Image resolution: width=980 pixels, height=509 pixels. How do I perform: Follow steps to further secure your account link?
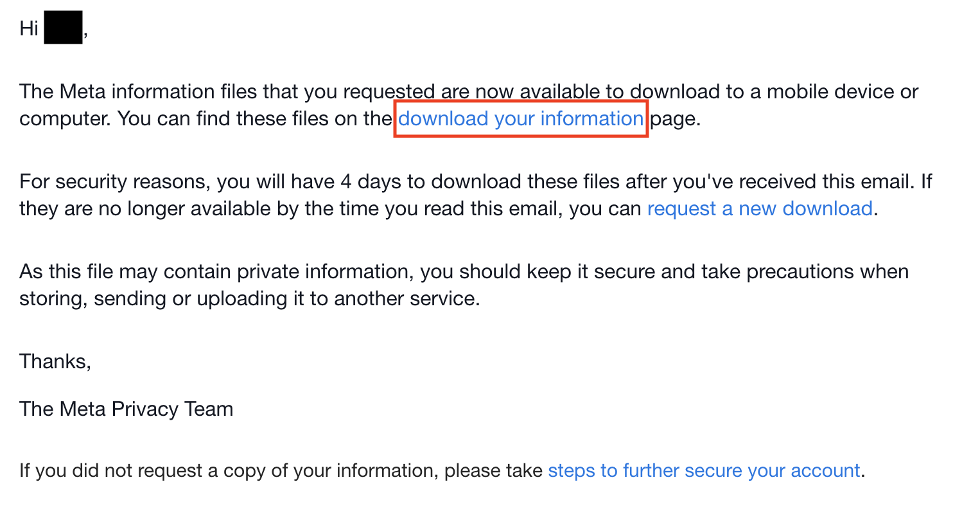pyautogui.click(x=703, y=470)
